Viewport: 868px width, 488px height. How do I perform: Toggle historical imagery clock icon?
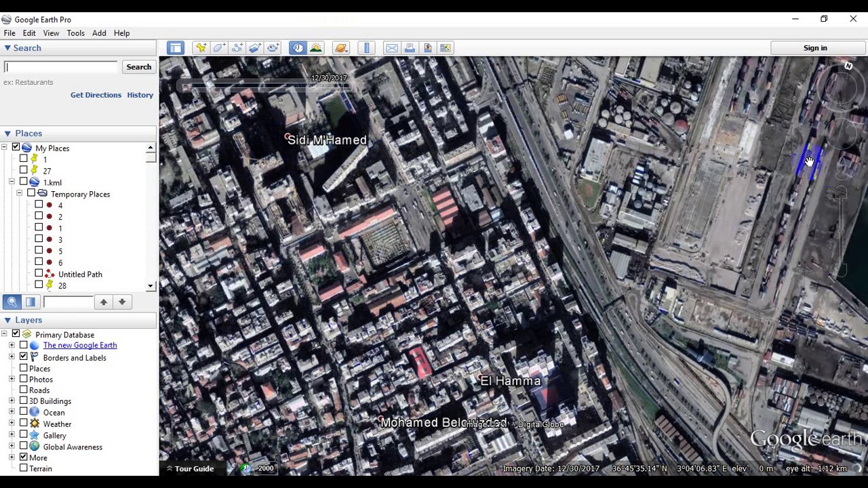tap(298, 47)
